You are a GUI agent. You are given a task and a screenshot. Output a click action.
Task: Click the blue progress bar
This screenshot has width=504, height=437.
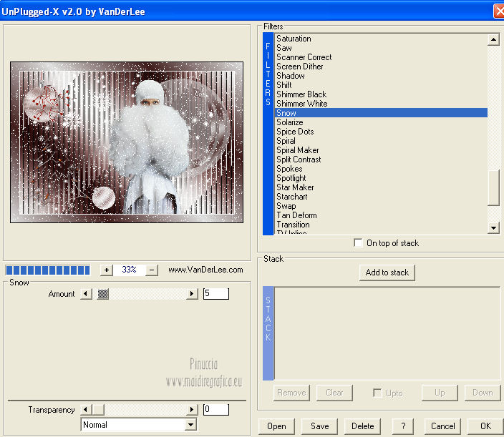48,270
